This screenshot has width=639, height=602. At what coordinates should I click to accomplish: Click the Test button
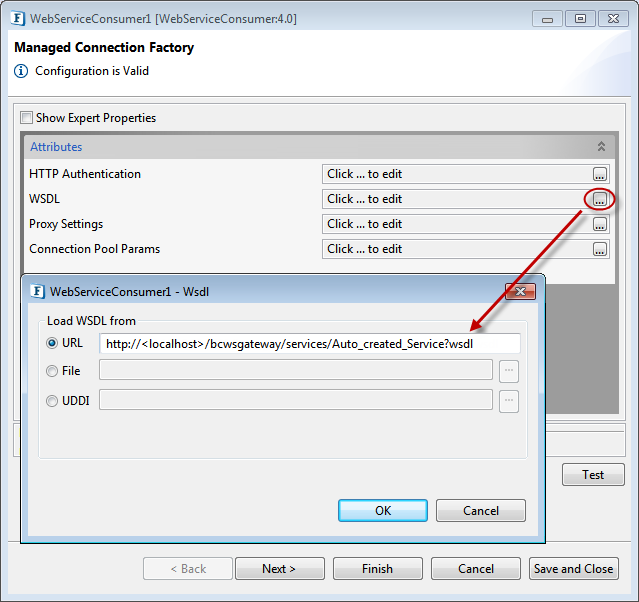click(593, 474)
